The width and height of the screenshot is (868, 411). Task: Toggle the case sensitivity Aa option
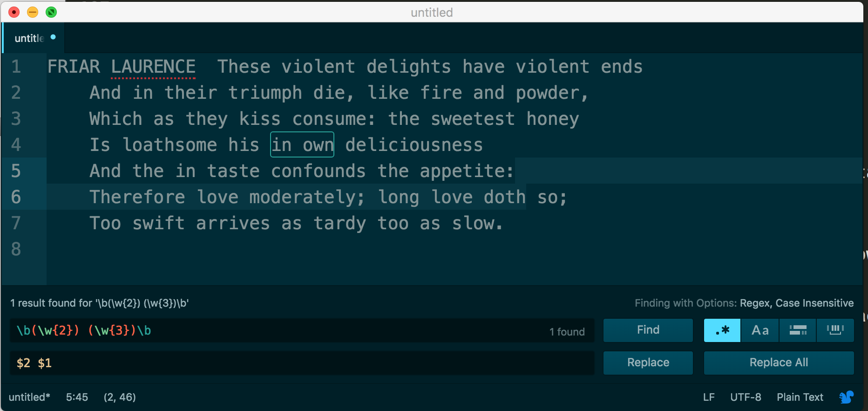point(760,330)
